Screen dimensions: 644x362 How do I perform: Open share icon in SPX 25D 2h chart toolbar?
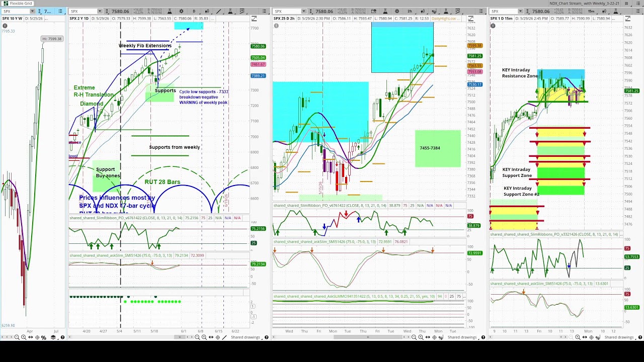(x=373, y=11)
